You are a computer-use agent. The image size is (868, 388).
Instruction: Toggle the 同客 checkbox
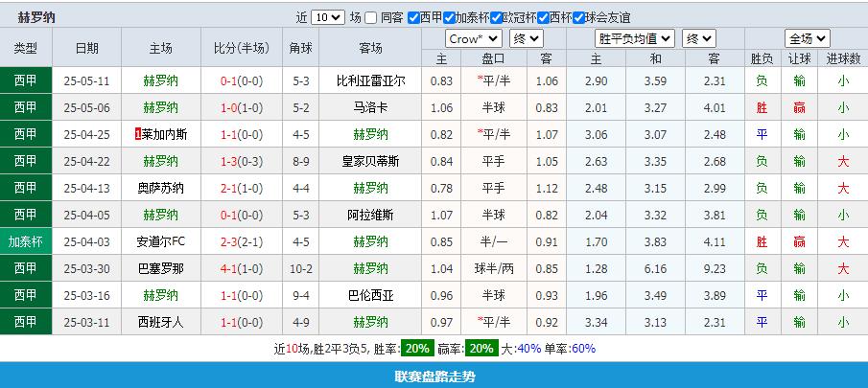point(372,17)
